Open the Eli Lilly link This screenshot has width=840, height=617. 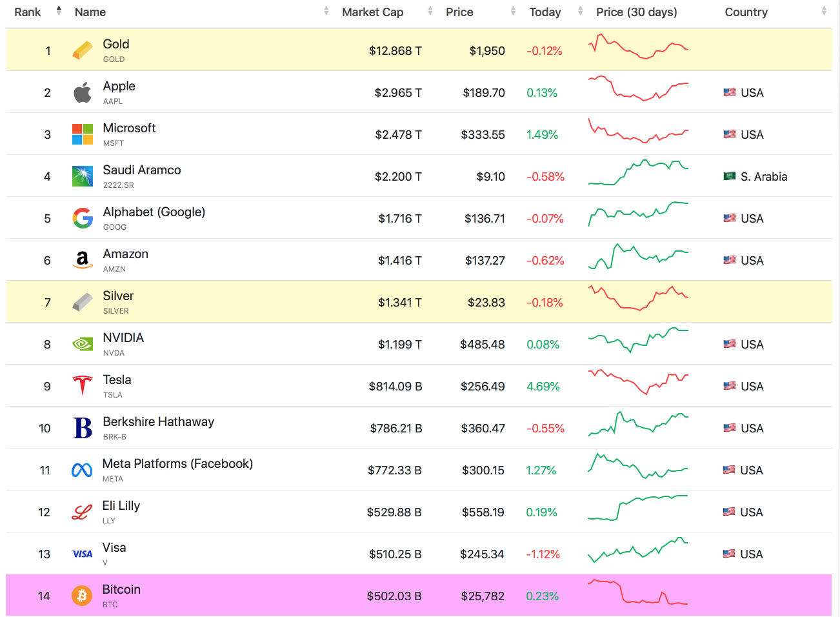(x=121, y=505)
